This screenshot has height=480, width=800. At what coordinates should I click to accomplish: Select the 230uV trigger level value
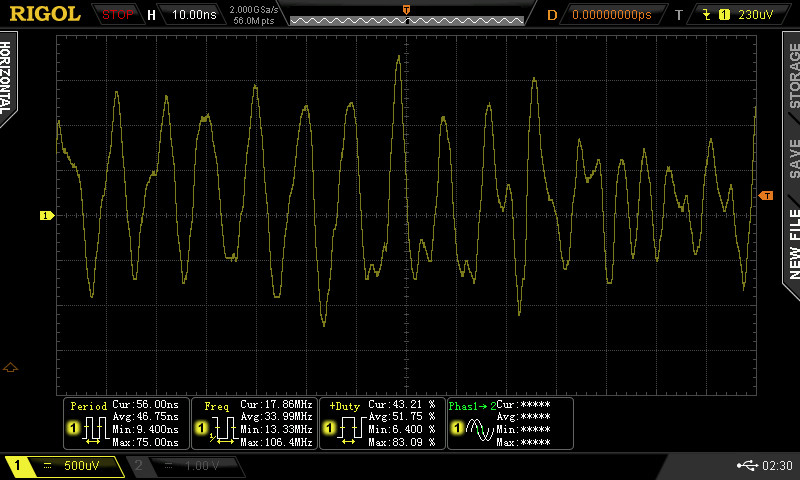(x=756, y=15)
